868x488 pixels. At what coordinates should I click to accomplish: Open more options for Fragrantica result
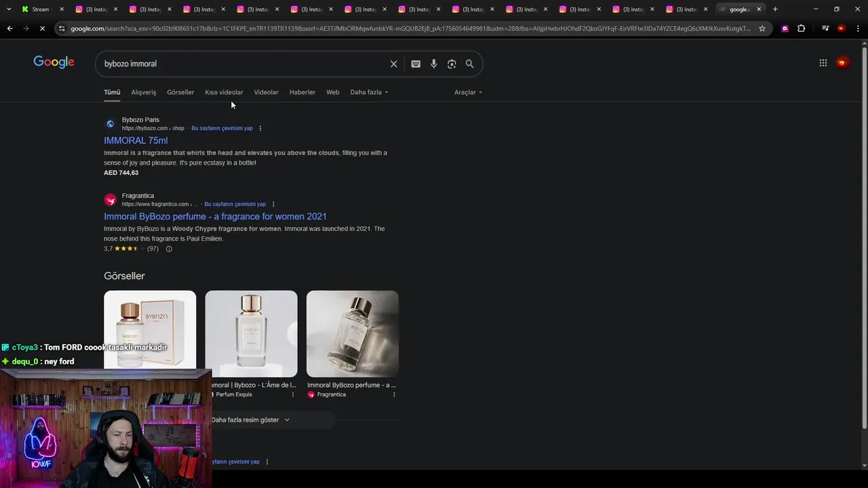[273, 204]
